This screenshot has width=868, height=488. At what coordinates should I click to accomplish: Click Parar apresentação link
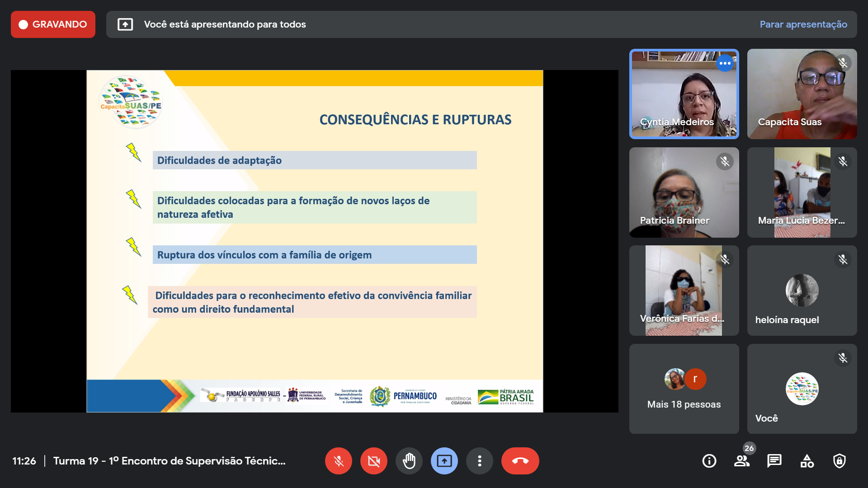pyautogui.click(x=803, y=24)
